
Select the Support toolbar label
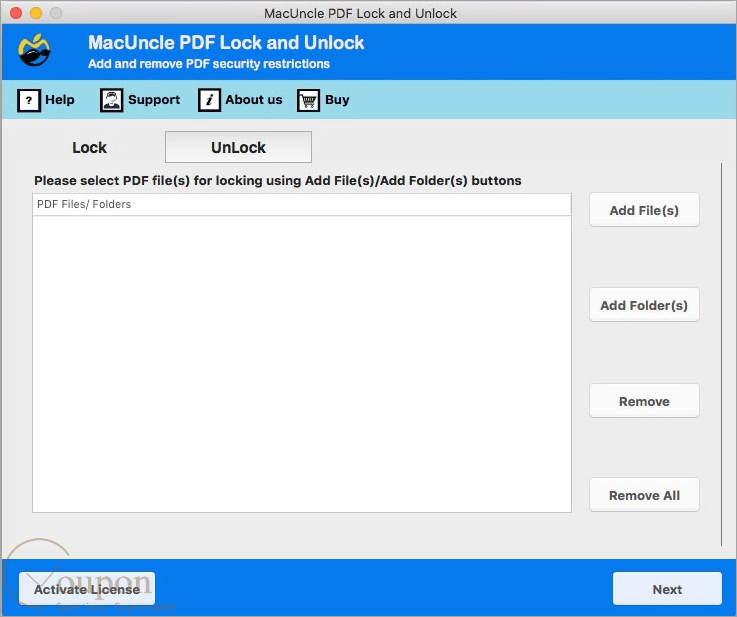coord(154,100)
